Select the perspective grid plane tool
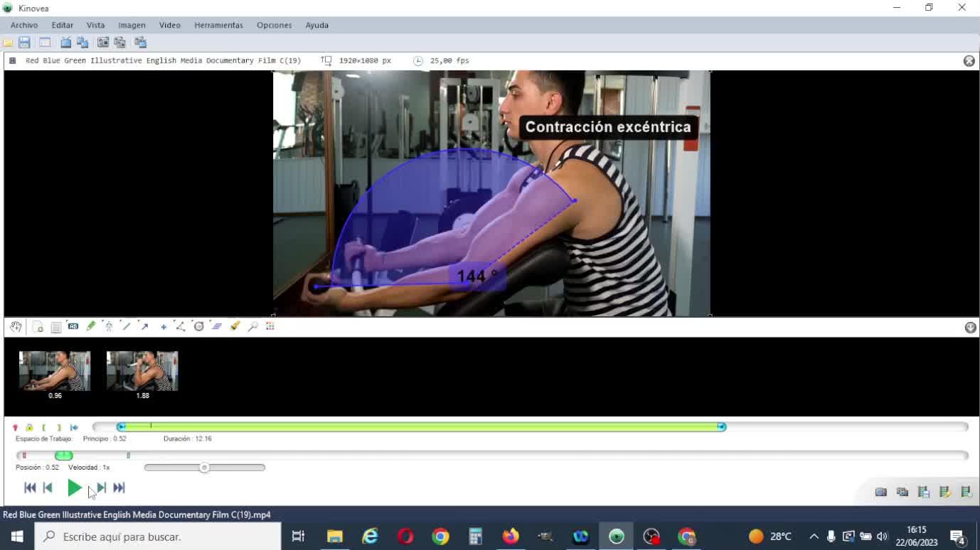The width and height of the screenshot is (980, 550). coord(217,326)
